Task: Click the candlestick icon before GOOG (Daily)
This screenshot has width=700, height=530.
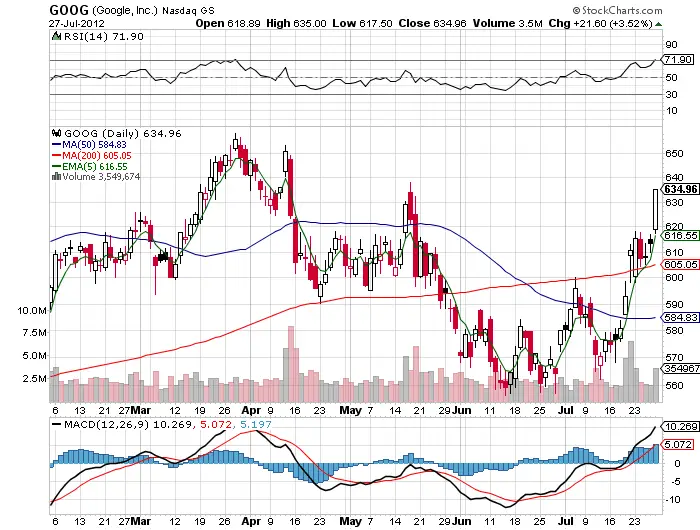Action: point(56,133)
